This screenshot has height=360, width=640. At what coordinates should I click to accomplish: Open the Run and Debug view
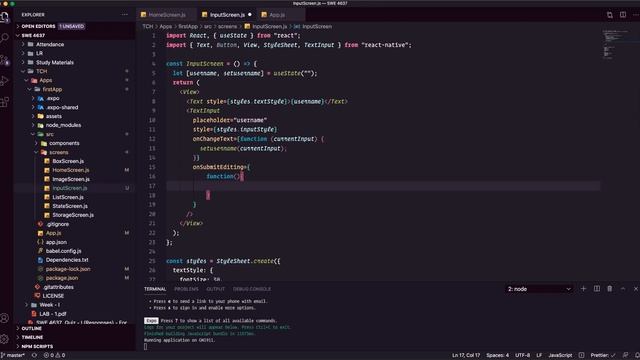pyautogui.click(x=4, y=80)
